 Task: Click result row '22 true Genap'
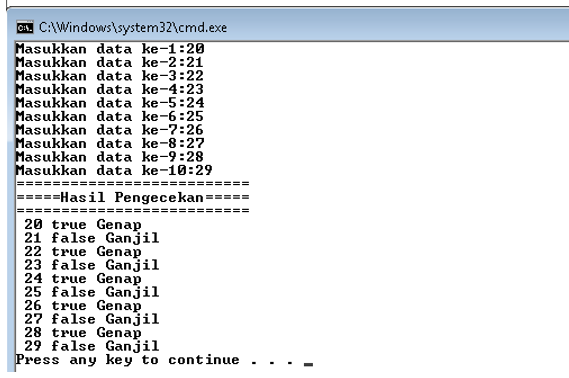tap(83, 251)
